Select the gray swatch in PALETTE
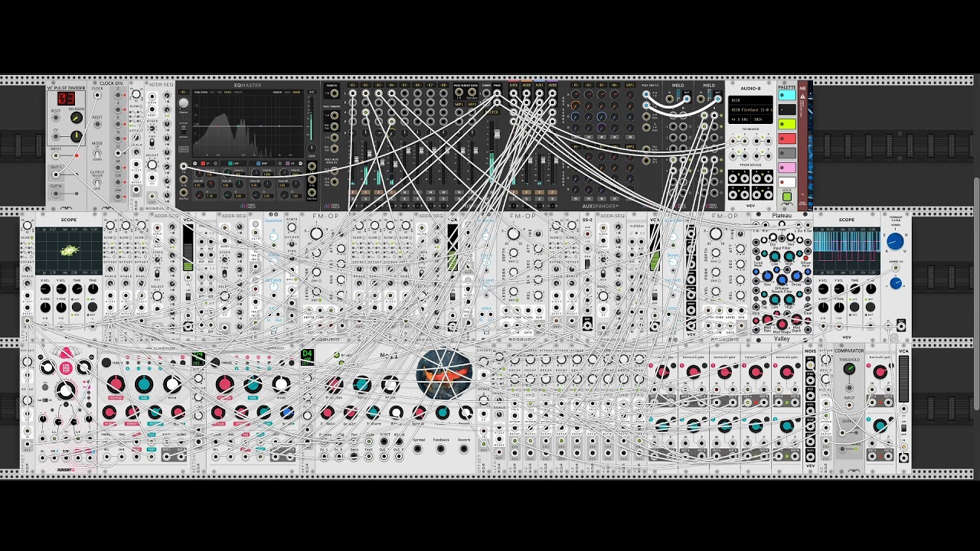This screenshot has height=551, width=980. pos(787,153)
